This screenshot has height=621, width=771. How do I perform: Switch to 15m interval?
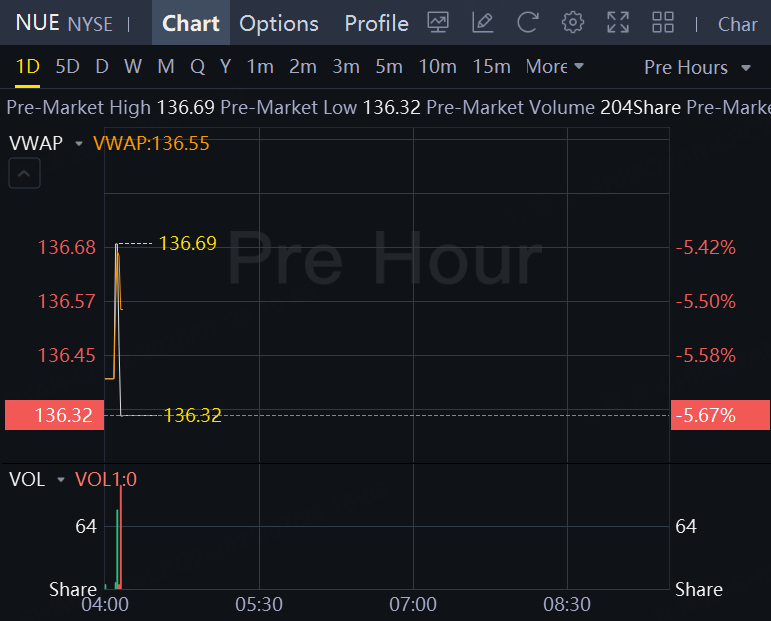[x=491, y=67]
